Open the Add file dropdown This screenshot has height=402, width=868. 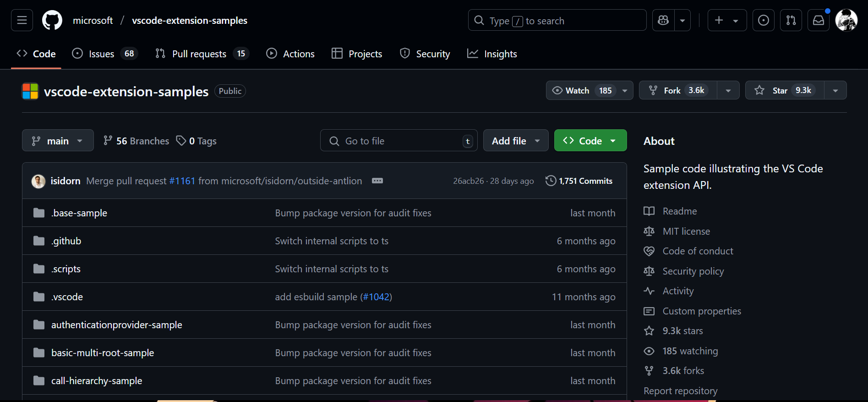(x=516, y=140)
